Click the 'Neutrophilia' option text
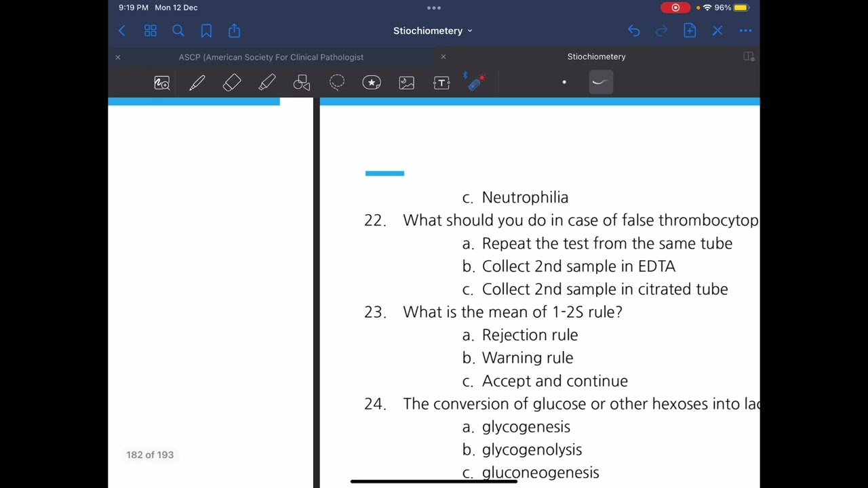Screen dimensions: 868x488 click(x=525, y=197)
